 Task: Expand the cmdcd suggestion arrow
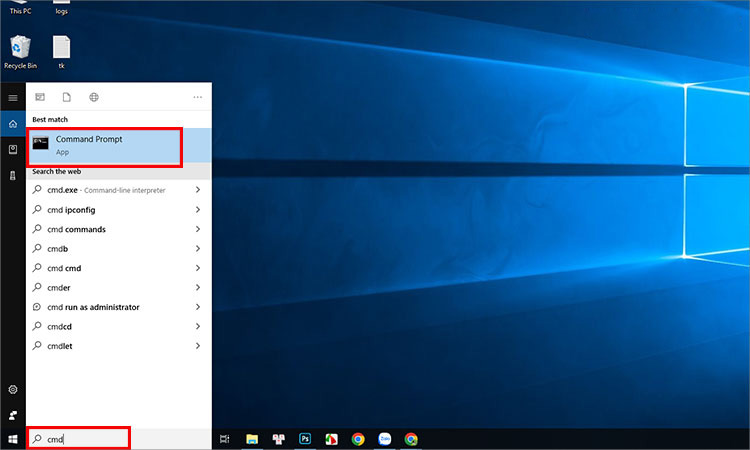pyautogui.click(x=198, y=326)
